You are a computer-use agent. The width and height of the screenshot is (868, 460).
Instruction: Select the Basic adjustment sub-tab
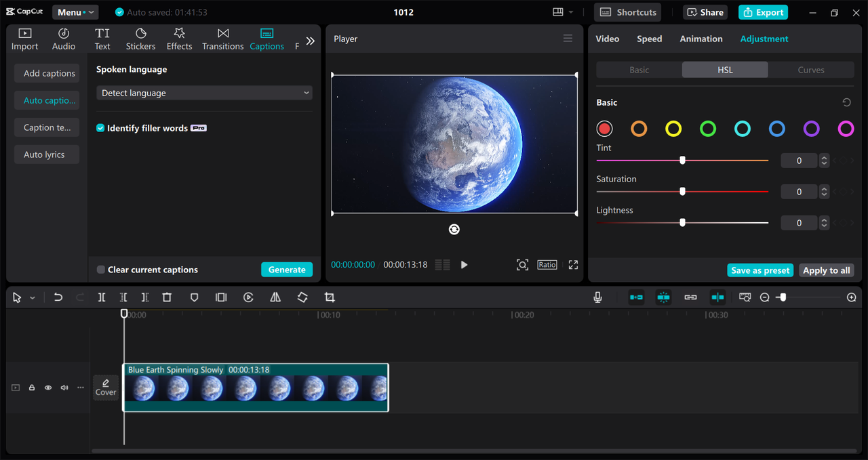pos(639,70)
